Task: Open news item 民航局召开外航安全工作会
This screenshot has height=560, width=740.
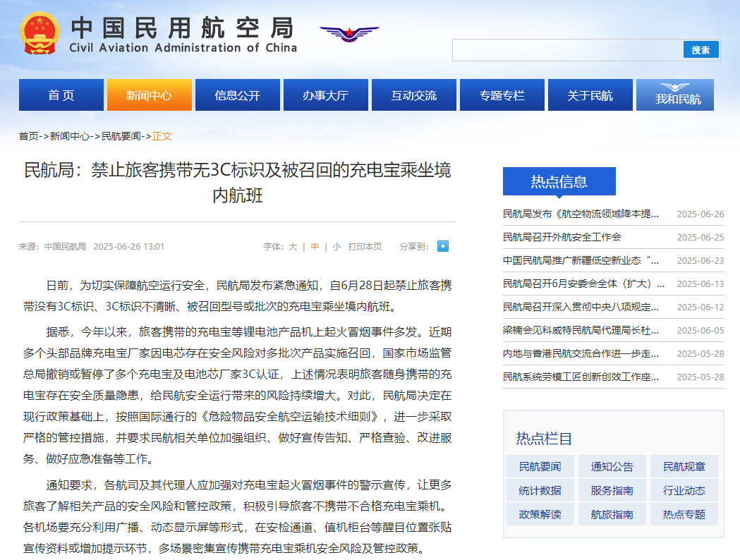Action: pos(562,237)
